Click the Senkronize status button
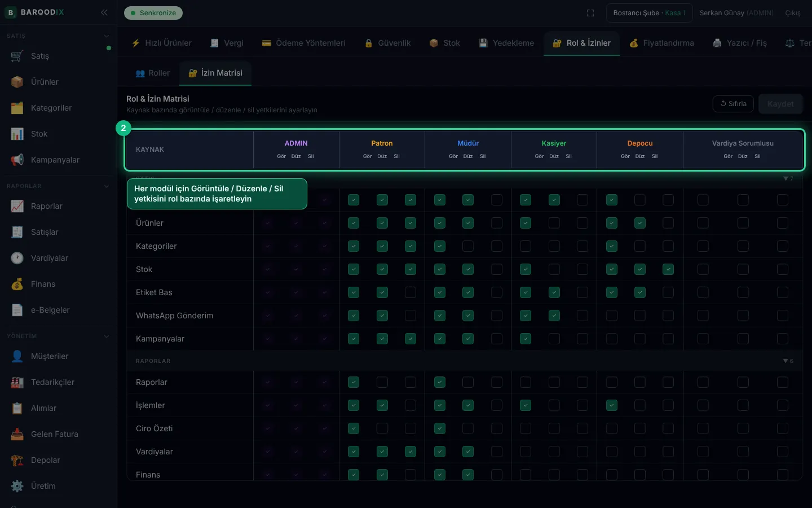This screenshot has height=508, width=812. 153,13
